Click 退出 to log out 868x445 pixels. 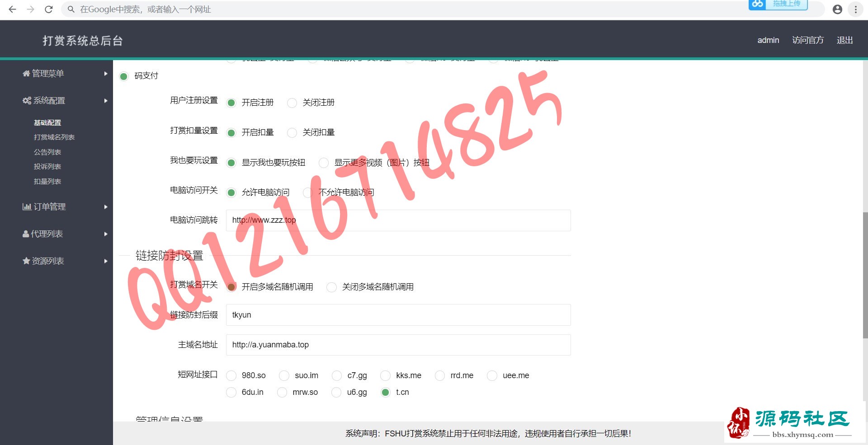point(844,40)
